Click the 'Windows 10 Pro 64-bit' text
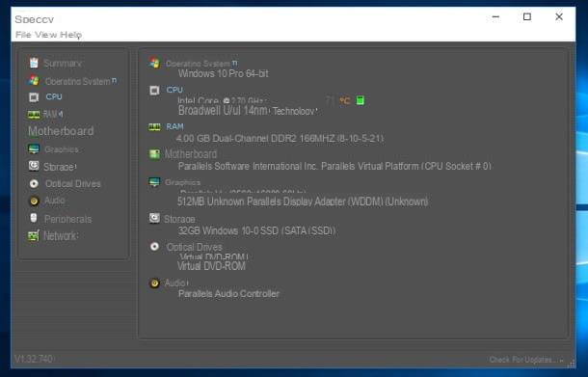 [223, 73]
